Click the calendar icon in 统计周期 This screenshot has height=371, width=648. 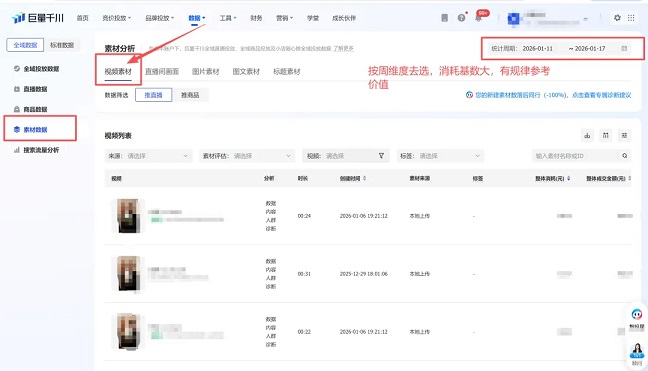click(624, 48)
